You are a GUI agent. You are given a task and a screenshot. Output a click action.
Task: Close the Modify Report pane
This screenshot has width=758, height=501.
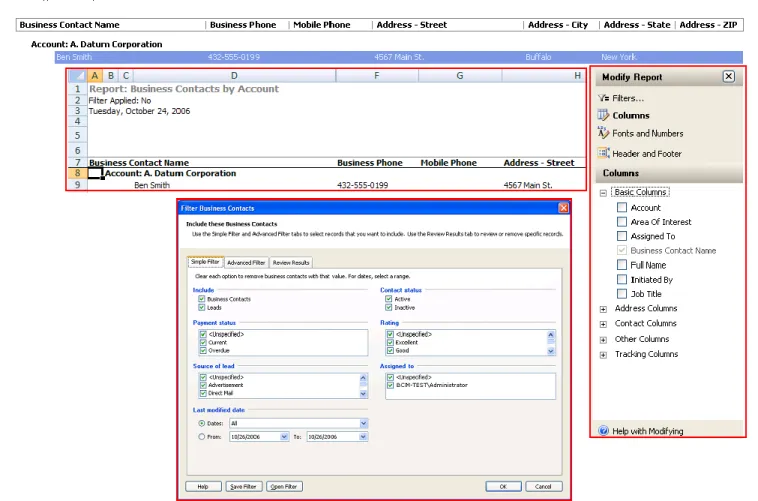coord(729,76)
